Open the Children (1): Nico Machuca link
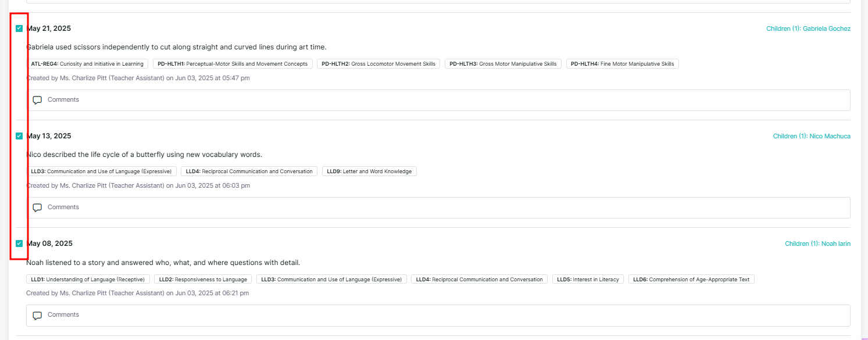Viewport: 868px width, 340px height. [811, 136]
